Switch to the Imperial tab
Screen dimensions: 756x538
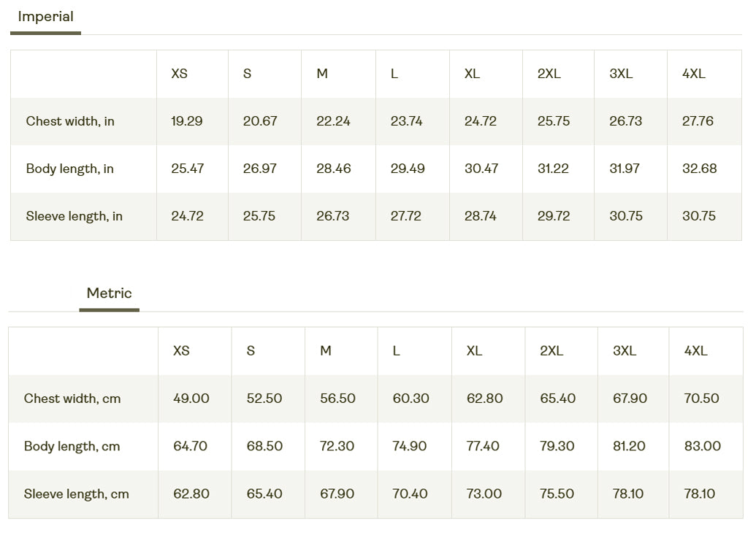tap(45, 17)
